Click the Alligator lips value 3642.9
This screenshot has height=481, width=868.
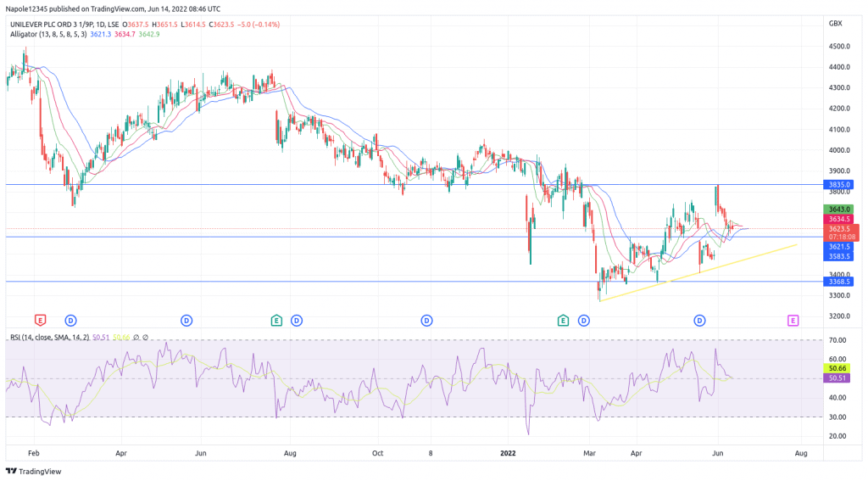(x=149, y=34)
